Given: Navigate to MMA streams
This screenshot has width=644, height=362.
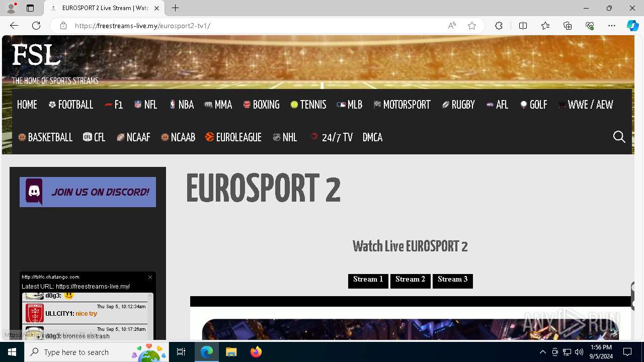Looking at the screenshot, I should point(218,105).
